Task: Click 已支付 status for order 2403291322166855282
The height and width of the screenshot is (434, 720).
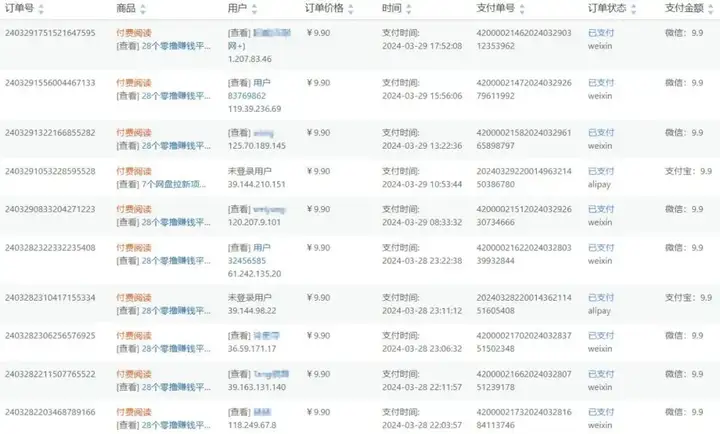Action: 601,133
